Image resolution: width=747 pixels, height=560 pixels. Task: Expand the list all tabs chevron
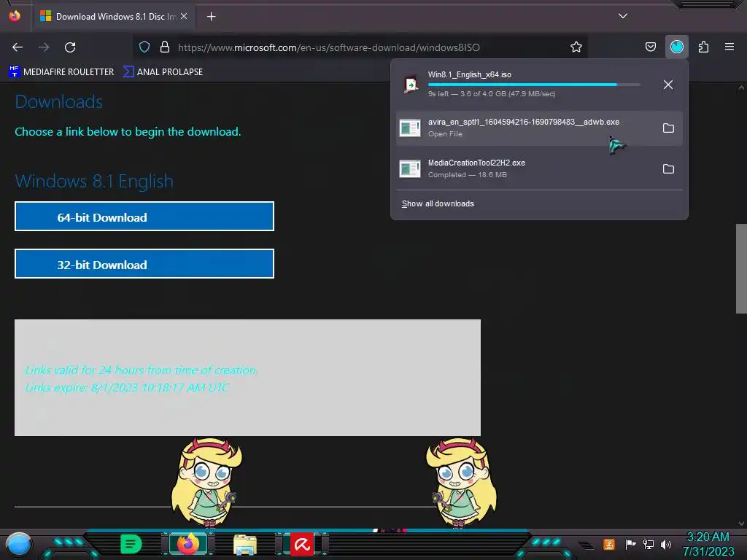[x=623, y=16]
